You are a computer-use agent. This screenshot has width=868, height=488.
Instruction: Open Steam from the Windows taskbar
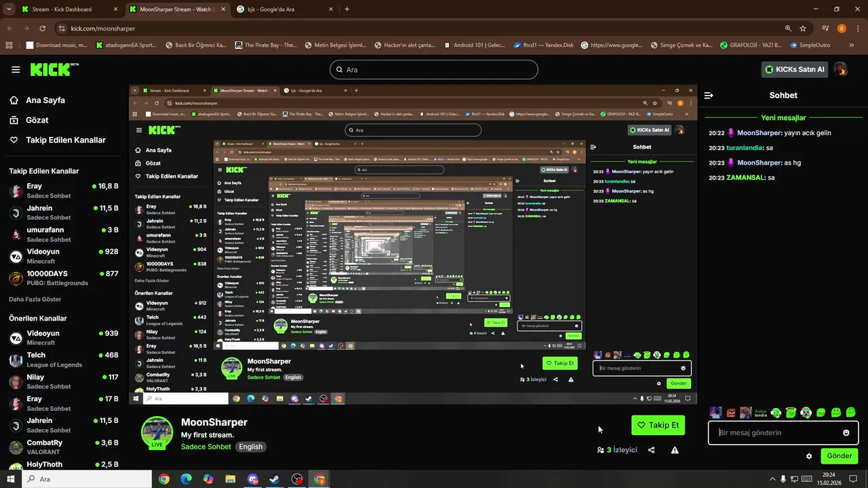275,479
